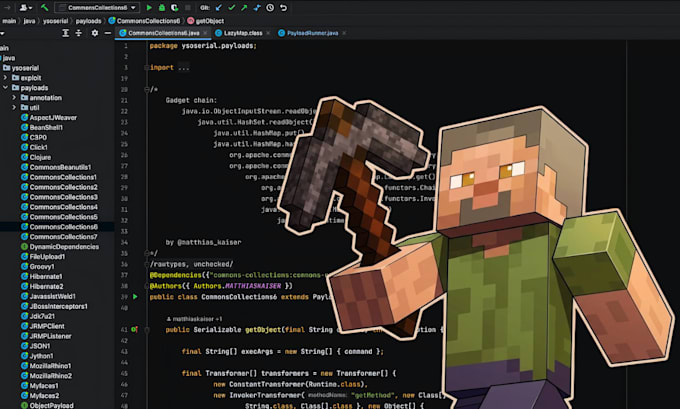680x409 pixels.
Task: Open the user account icon menu
Action: point(24,7)
